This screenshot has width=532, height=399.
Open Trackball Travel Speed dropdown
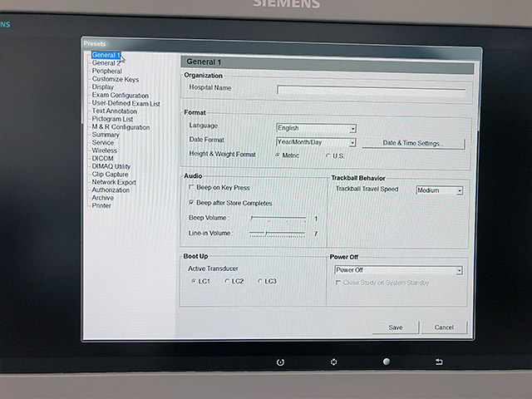(x=440, y=190)
